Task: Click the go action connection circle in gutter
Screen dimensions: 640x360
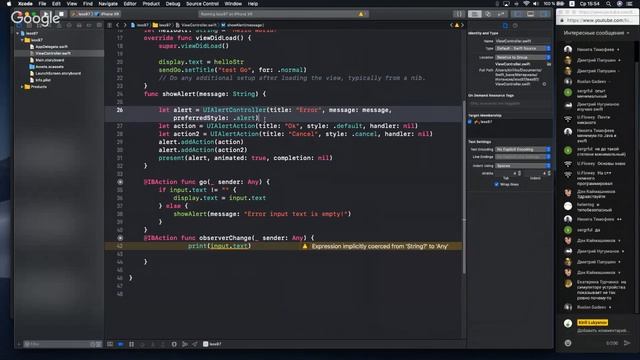Action: (120, 182)
